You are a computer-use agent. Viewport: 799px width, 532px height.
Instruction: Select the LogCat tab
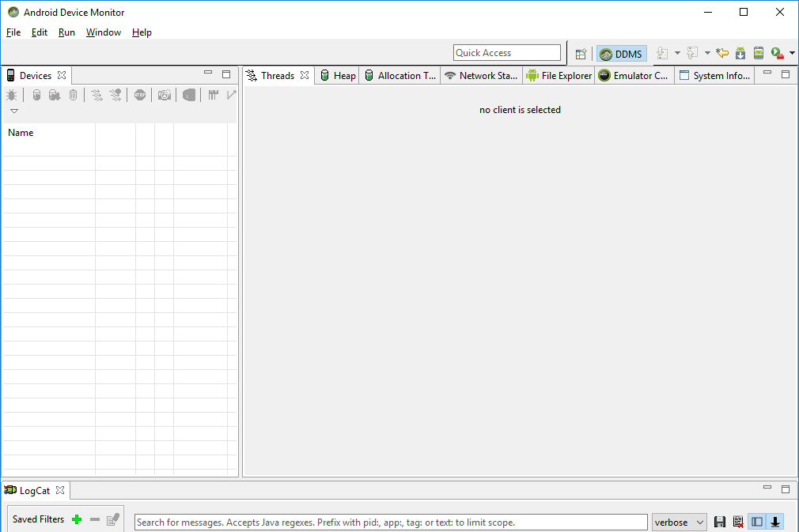click(x=34, y=490)
